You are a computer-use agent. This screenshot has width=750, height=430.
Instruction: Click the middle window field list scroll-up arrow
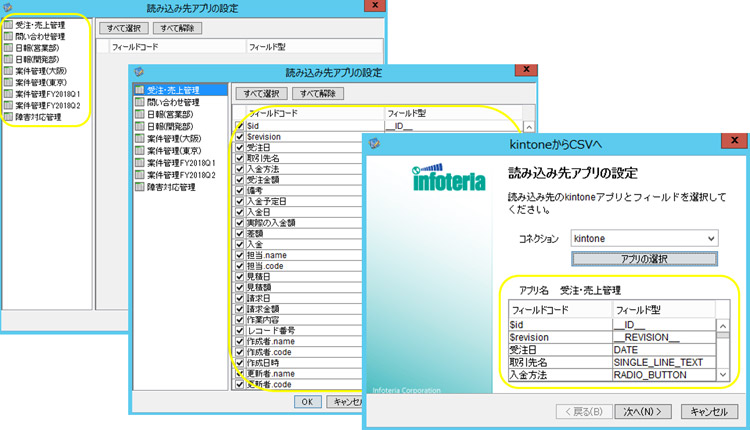(x=529, y=127)
